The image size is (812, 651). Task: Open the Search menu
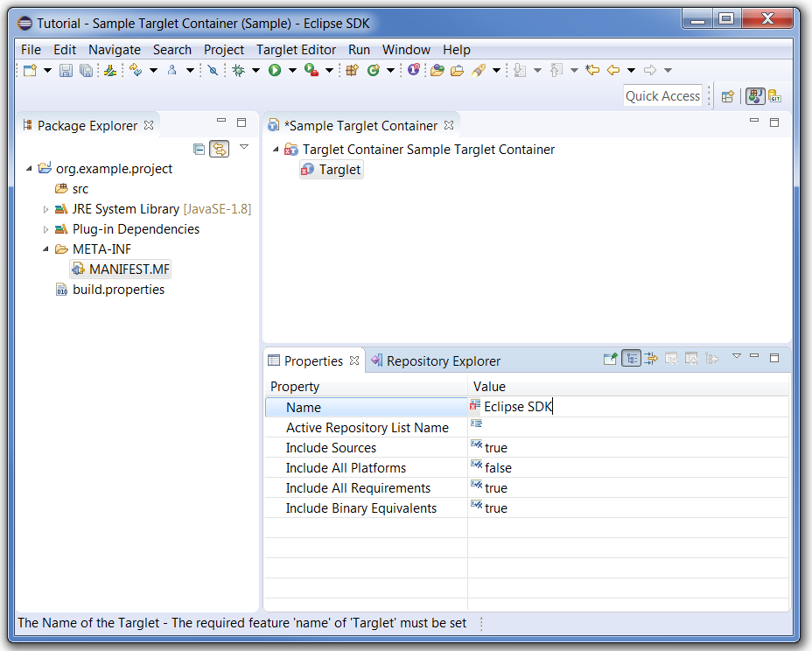click(x=172, y=50)
